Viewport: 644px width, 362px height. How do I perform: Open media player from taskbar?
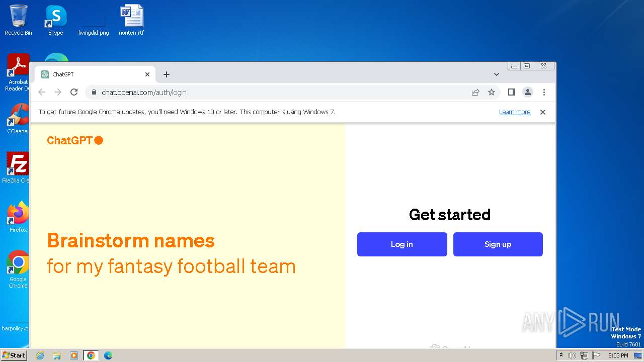click(x=74, y=355)
